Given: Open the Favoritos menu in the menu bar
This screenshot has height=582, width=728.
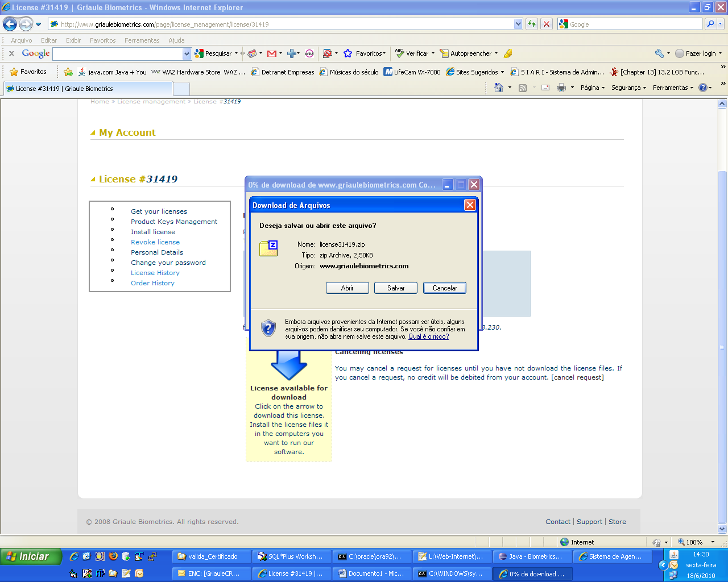Looking at the screenshot, I should tap(102, 40).
